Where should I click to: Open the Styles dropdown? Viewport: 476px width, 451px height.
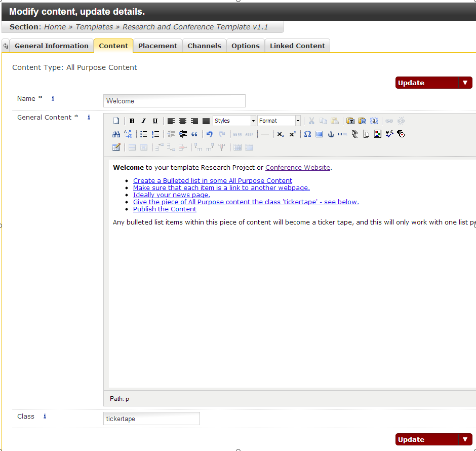tap(234, 121)
